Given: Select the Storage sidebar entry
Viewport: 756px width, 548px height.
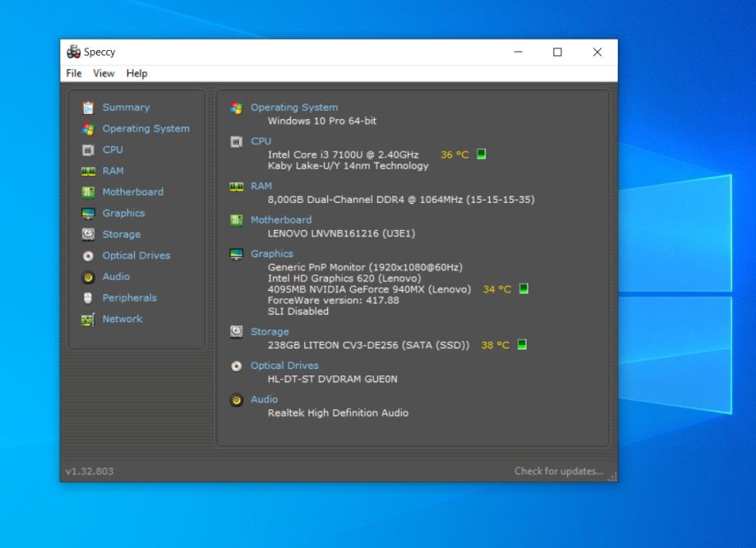Looking at the screenshot, I should 122,234.
